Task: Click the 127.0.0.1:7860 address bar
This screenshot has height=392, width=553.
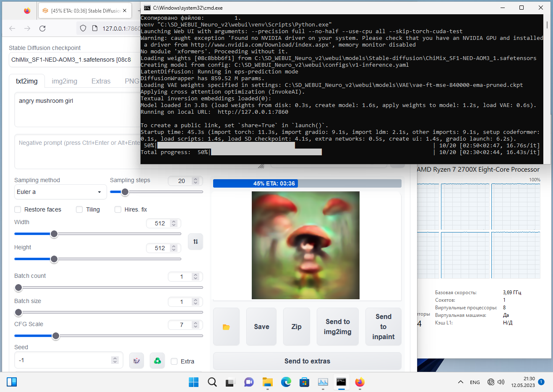Action: tap(121, 29)
